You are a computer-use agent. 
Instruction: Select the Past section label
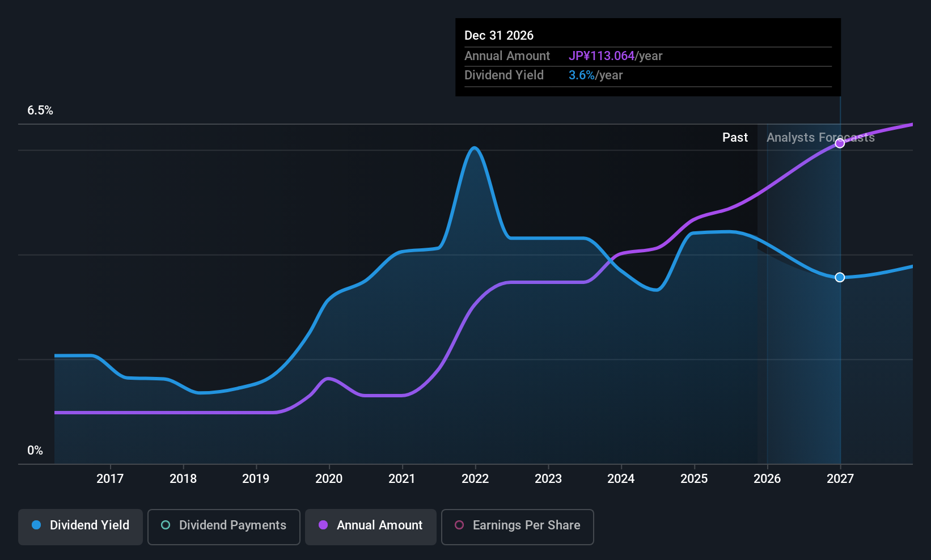[x=735, y=138]
